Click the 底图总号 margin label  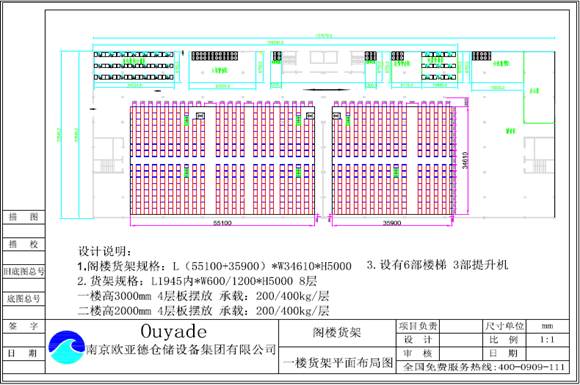coord(24,299)
